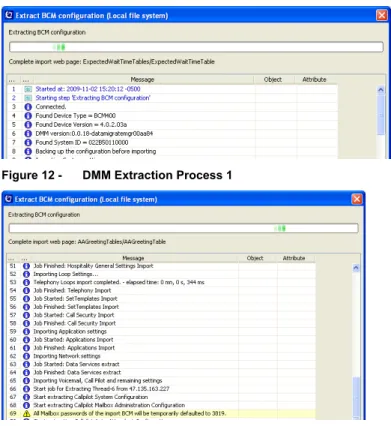Screen dimensions: 391x426
Task: Select the 'Connected.' log row
Action: [172, 107]
